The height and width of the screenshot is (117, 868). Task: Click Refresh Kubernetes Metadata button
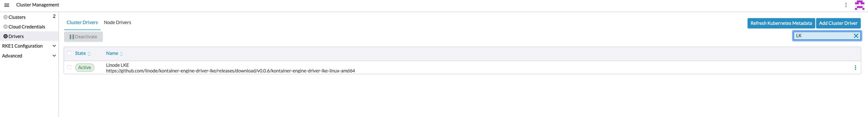pyautogui.click(x=781, y=23)
